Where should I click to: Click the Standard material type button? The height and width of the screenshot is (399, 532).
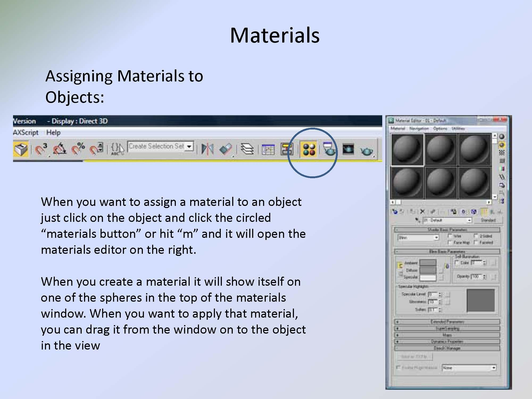(488, 220)
